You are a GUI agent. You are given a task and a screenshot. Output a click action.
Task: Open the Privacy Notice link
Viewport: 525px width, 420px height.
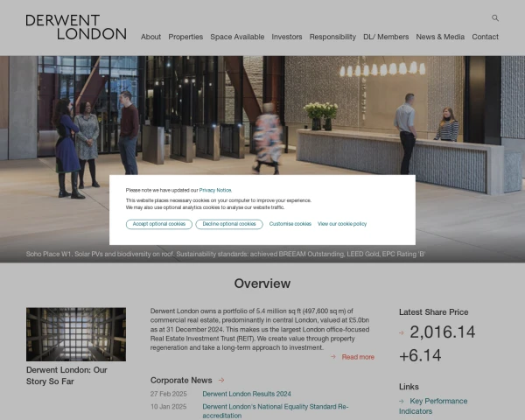(x=215, y=190)
